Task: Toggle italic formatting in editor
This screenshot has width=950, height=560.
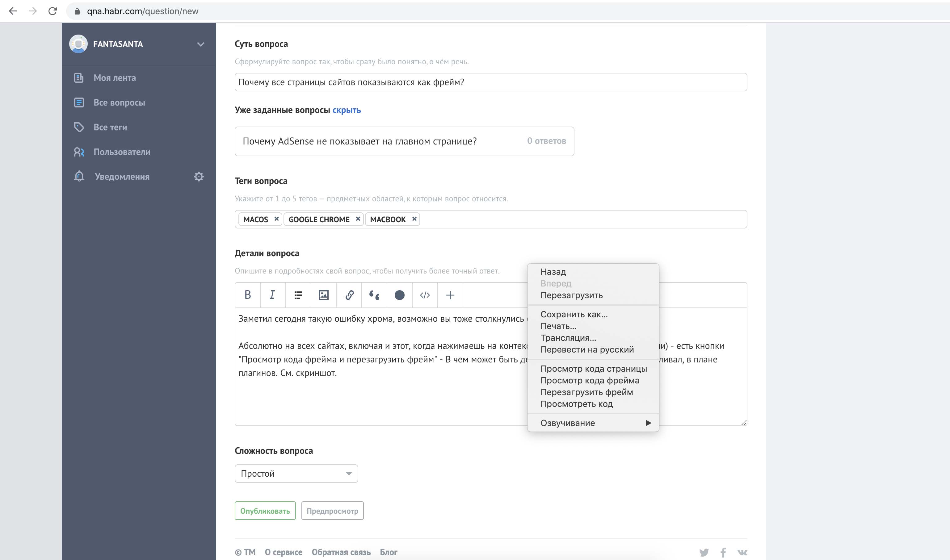Action: (272, 295)
